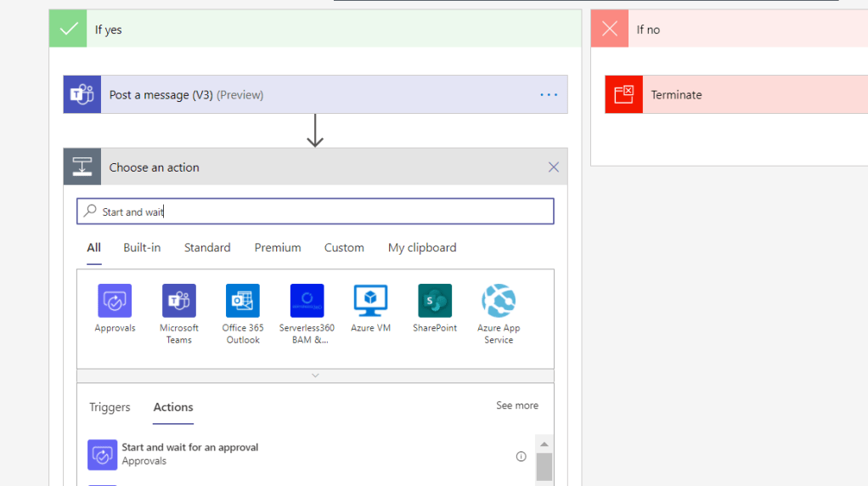This screenshot has width=868, height=486.
Task: Select the Azure App Service connector
Action: [499, 301]
